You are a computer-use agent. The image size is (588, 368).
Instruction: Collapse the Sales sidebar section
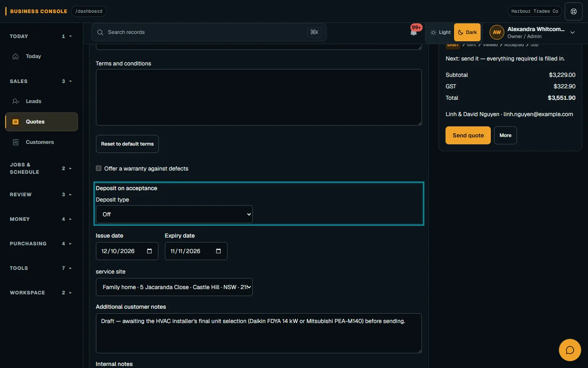(41, 81)
